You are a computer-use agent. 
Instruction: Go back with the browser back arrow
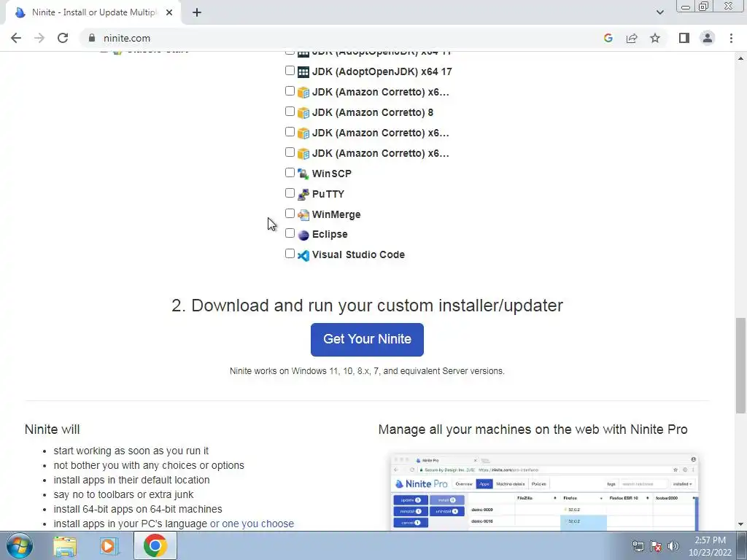[x=16, y=38]
